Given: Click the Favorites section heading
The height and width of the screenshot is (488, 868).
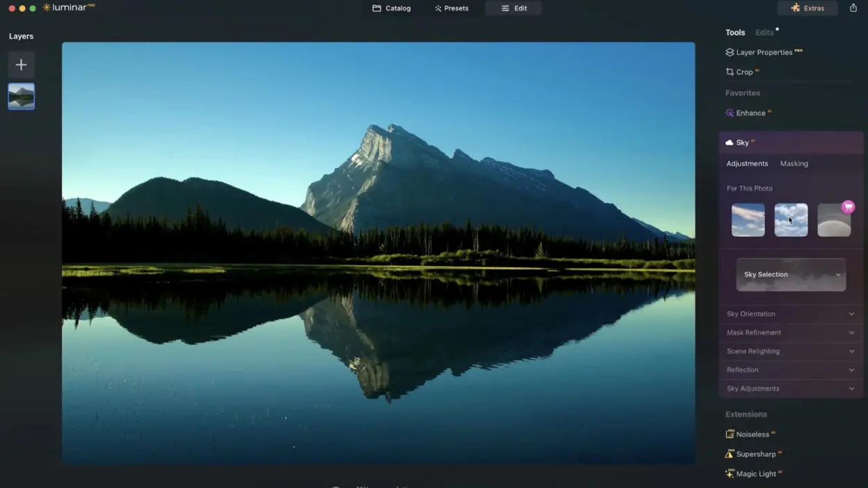Looking at the screenshot, I should [742, 92].
